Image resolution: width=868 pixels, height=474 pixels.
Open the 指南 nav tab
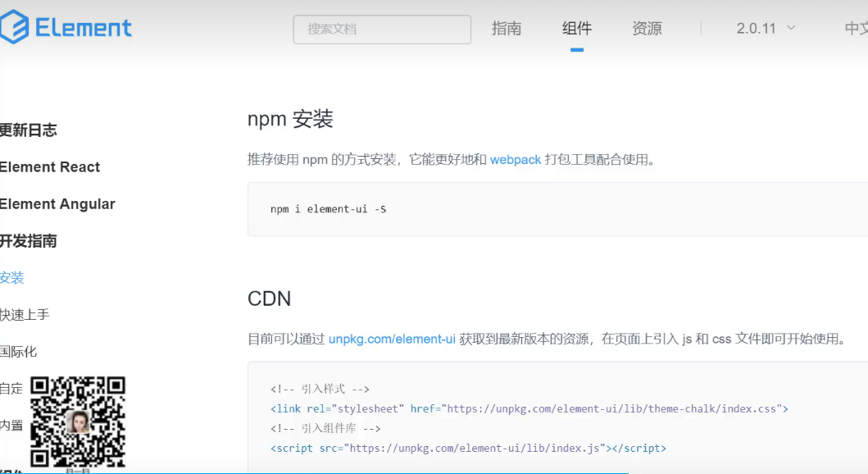(507, 28)
